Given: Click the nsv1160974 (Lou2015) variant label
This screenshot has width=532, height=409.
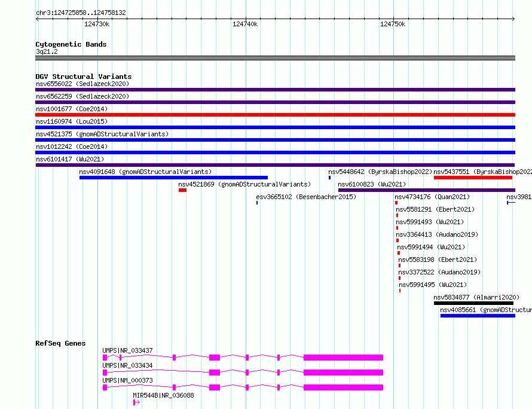Looking at the screenshot, I should (72, 121).
